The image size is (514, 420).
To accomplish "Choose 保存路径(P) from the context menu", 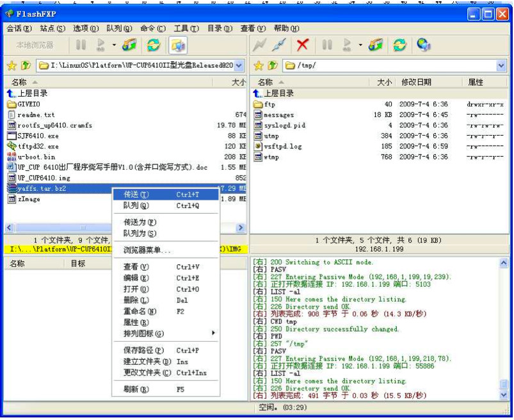I will point(166,350).
